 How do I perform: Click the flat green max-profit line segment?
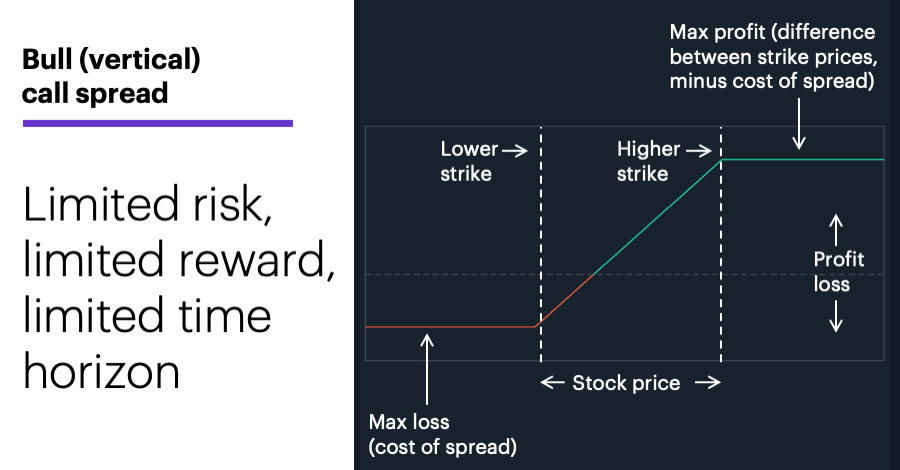802,160
